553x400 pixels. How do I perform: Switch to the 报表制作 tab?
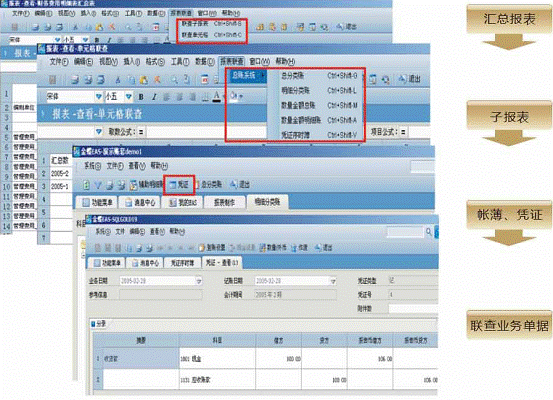(224, 202)
